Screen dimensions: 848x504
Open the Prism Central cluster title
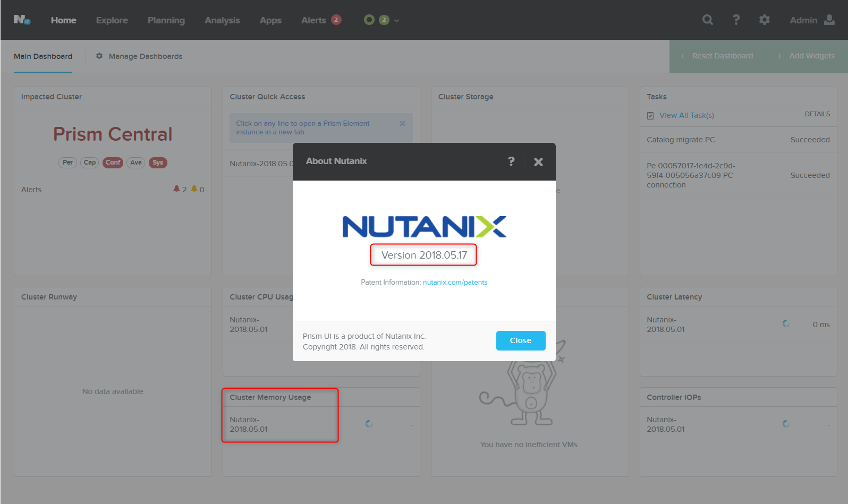113,134
